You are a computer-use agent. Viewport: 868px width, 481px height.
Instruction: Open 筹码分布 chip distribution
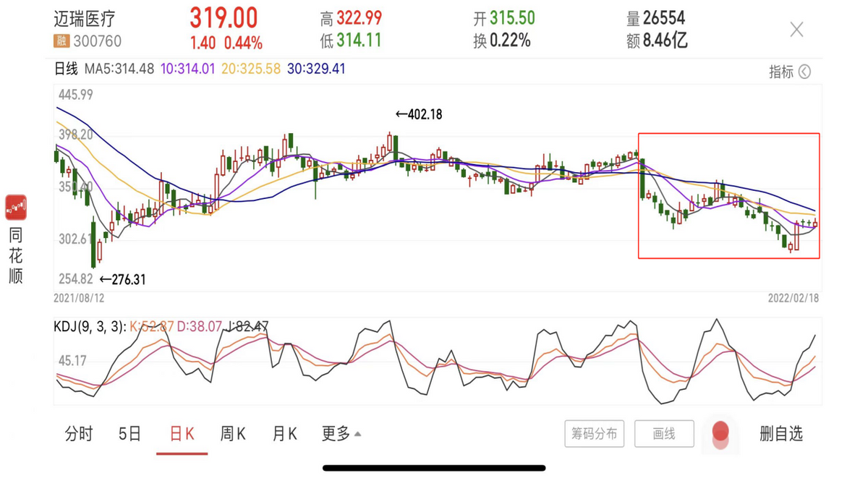[x=595, y=434]
